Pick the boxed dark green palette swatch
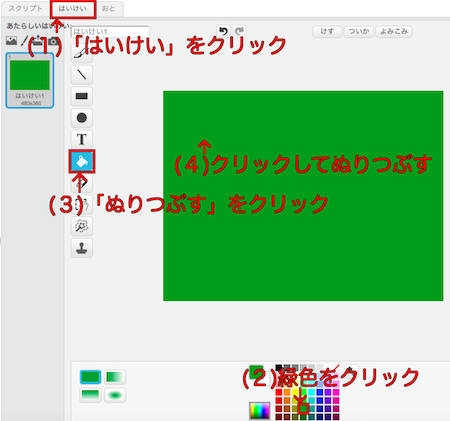Screen dimensions: 450x421 tap(303, 409)
